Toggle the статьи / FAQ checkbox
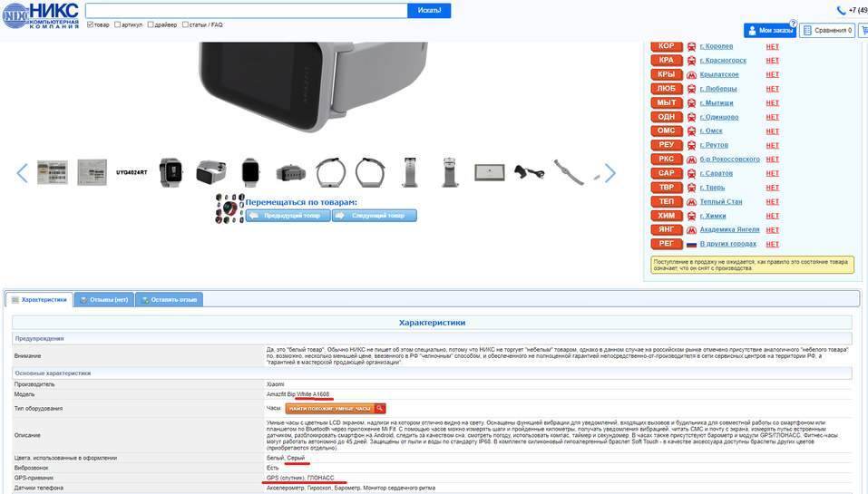868x494 pixels. tap(185, 24)
